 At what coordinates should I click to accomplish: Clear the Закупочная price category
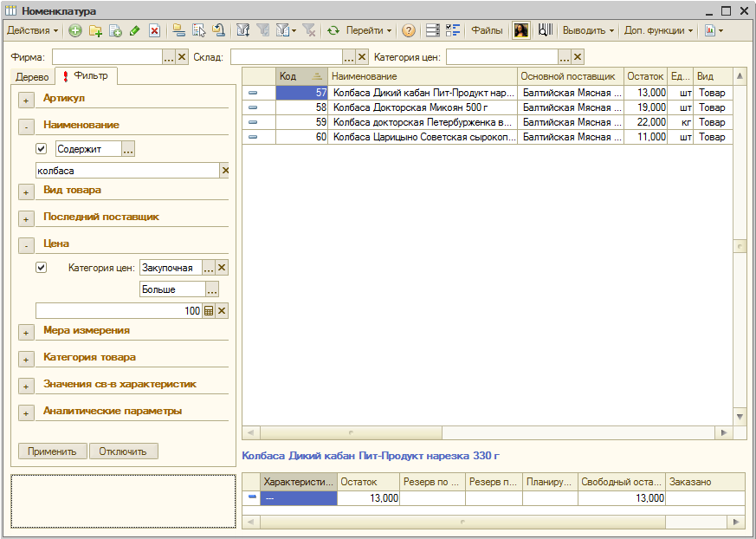tap(222, 267)
